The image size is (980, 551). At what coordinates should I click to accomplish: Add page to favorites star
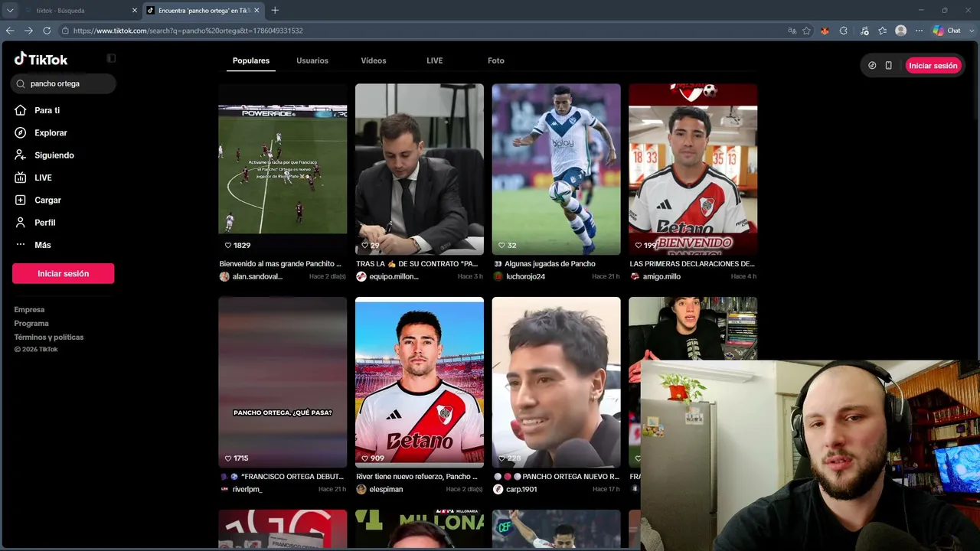tap(807, 31)
